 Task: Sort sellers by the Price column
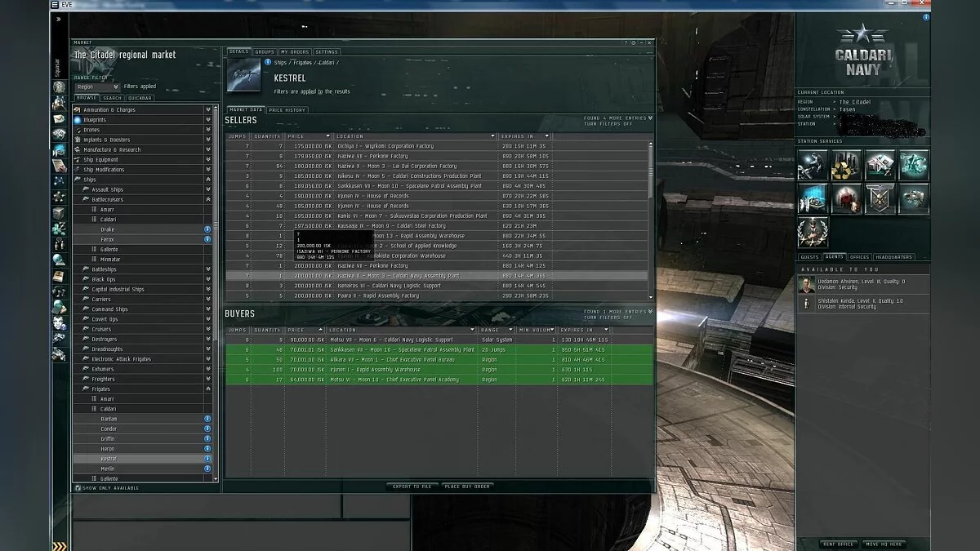click(x=309, y=136)
